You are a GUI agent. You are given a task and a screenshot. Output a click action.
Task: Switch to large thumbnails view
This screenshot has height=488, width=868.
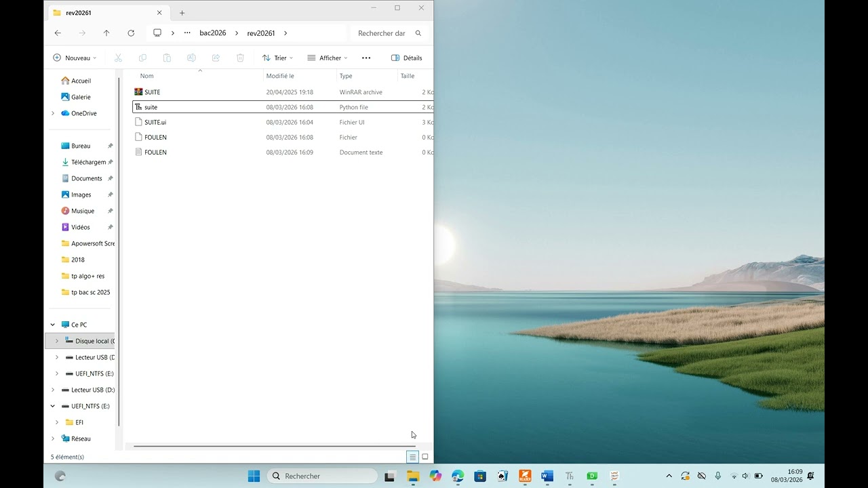coord(425,457)
